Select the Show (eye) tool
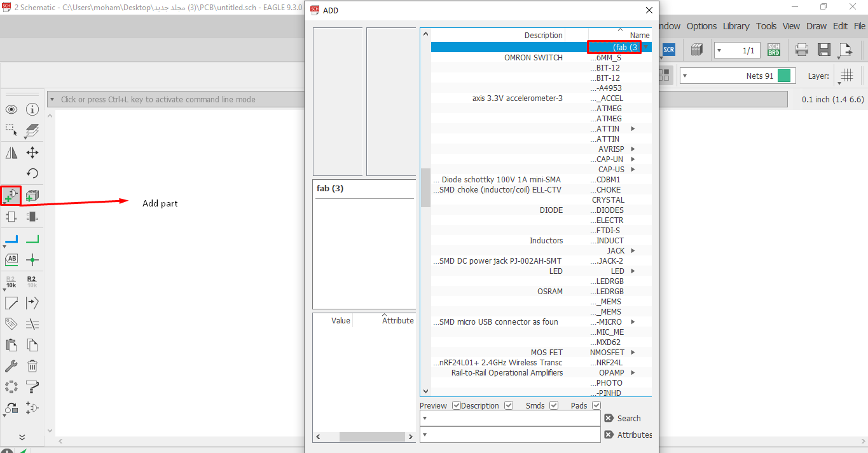This screenshot has width=868, height=453. tap(11, 109)
